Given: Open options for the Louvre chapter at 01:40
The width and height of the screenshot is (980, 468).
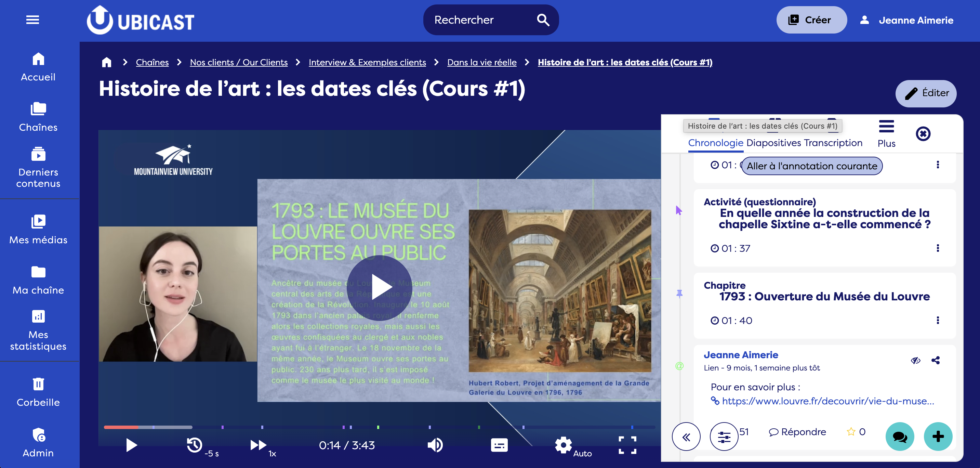Looking at the screenshot, I should 938,320.
